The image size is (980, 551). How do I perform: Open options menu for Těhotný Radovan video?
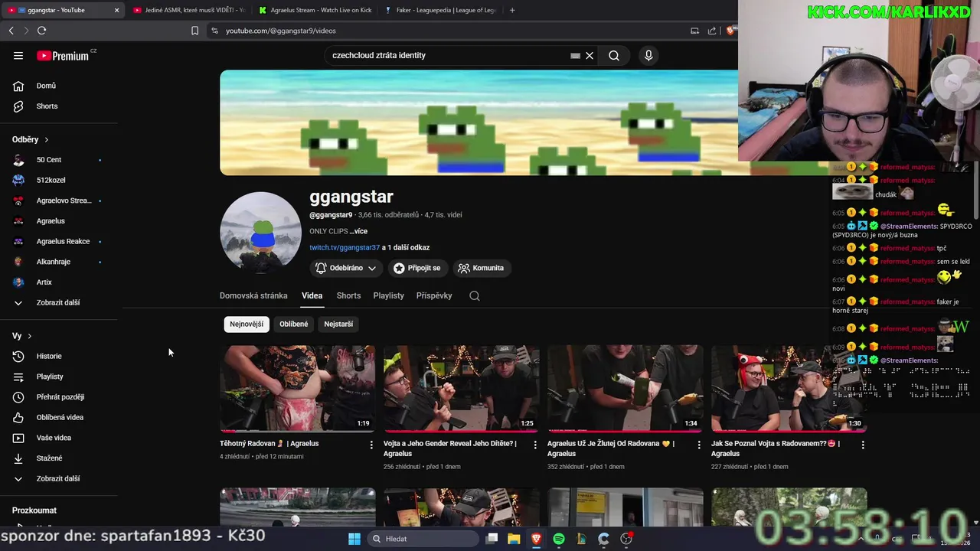tap(371, 445)
